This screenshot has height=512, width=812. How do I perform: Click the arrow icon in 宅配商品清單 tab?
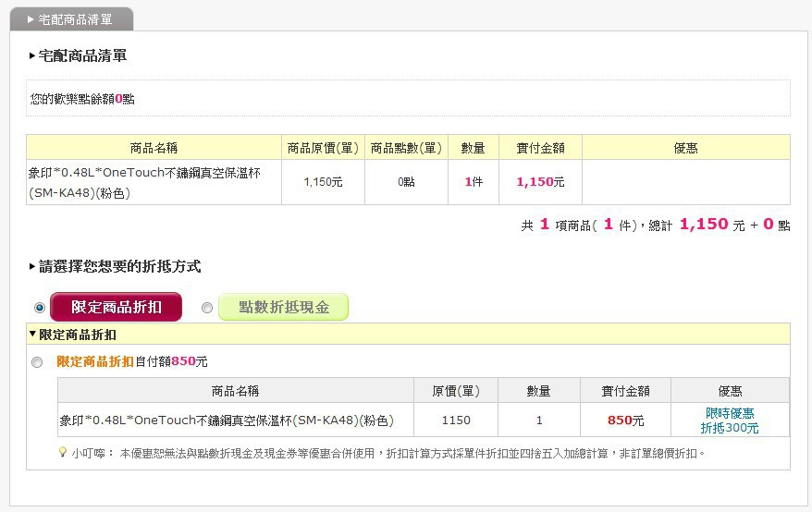pyautogui.click(x=31, y=19)
